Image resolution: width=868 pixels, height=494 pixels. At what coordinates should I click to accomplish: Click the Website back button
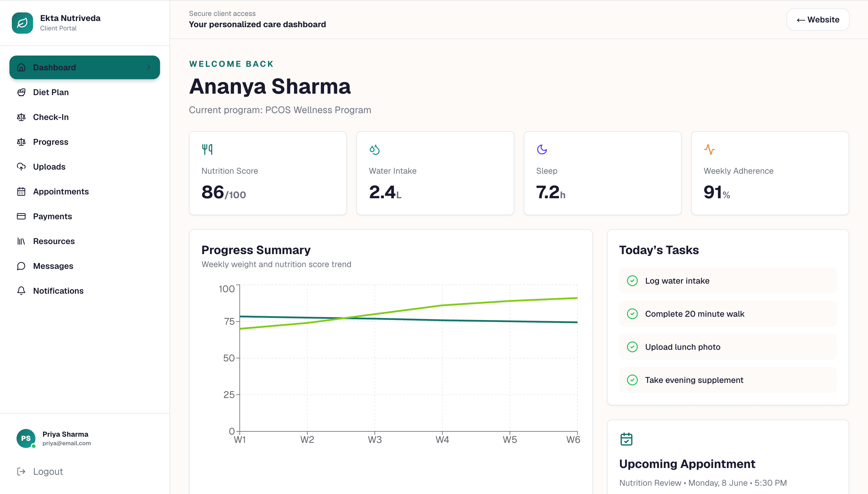[x=818, y=20]
